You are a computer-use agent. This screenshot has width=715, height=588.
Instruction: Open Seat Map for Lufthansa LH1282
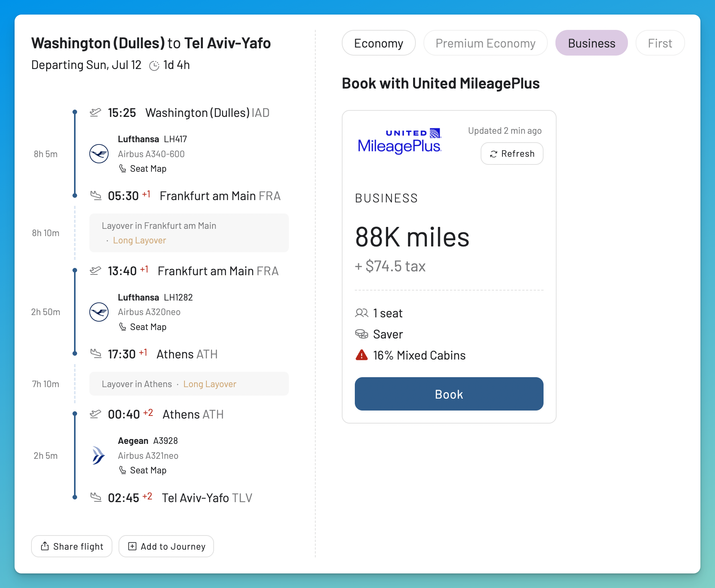(x=143, y=327)
